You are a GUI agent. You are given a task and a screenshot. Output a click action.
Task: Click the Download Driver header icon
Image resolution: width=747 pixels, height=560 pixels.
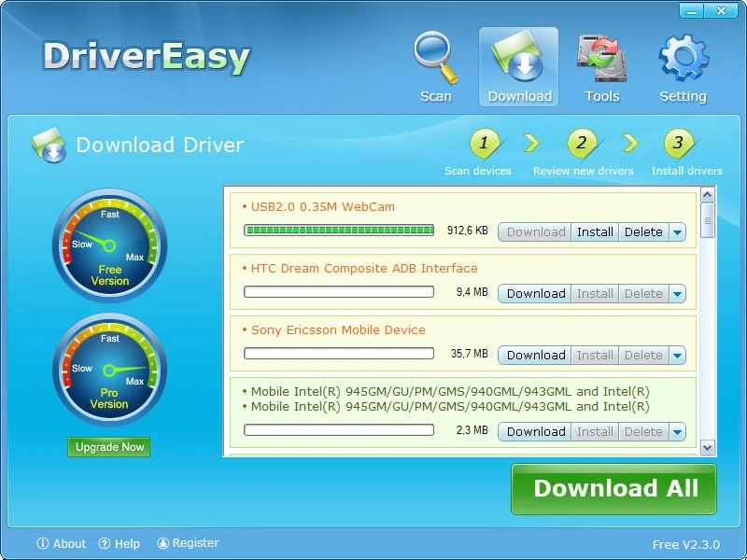click(49, 146)
